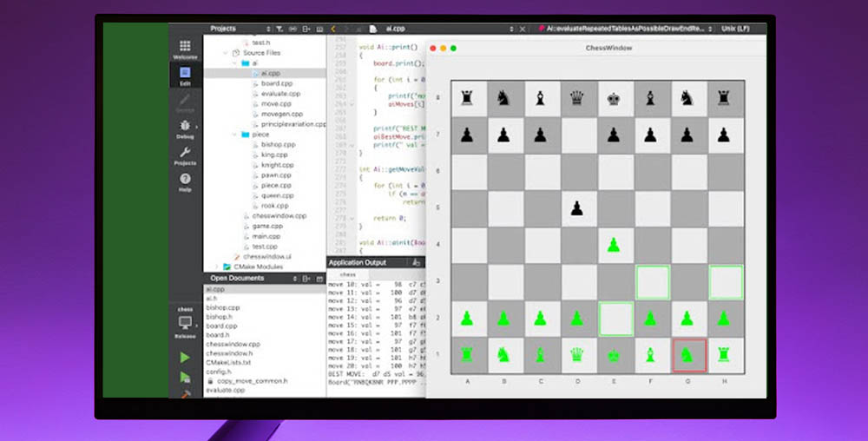Open chesswindow.ui from the project tree

[x=266, y=257]
